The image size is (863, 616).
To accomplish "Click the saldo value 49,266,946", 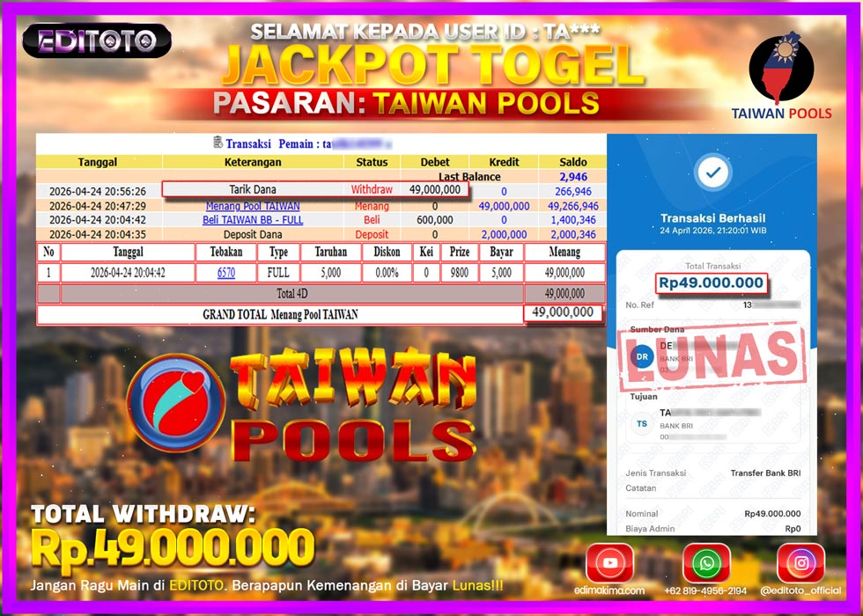I will [x=573, y=206].
